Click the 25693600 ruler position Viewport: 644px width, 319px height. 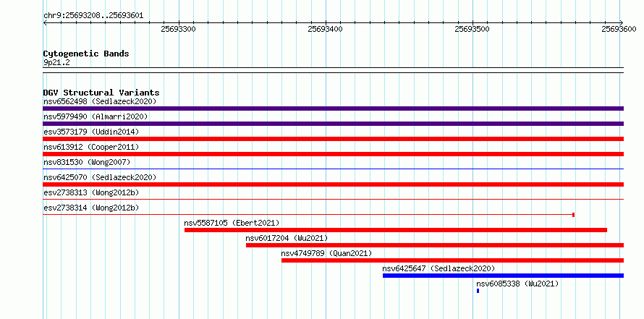(619, 29)
